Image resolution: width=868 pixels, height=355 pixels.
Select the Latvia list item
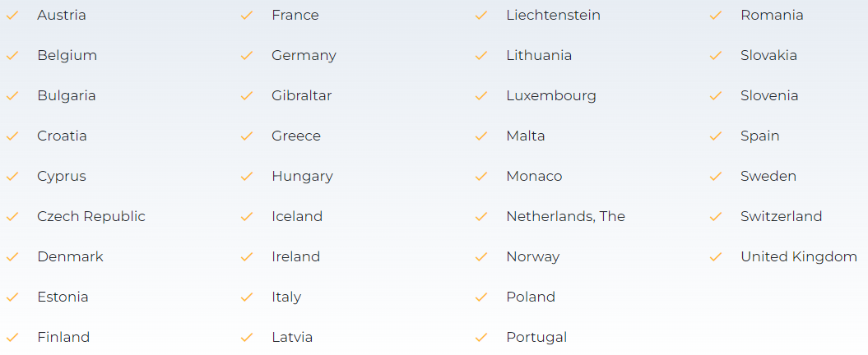coord(292,337)
